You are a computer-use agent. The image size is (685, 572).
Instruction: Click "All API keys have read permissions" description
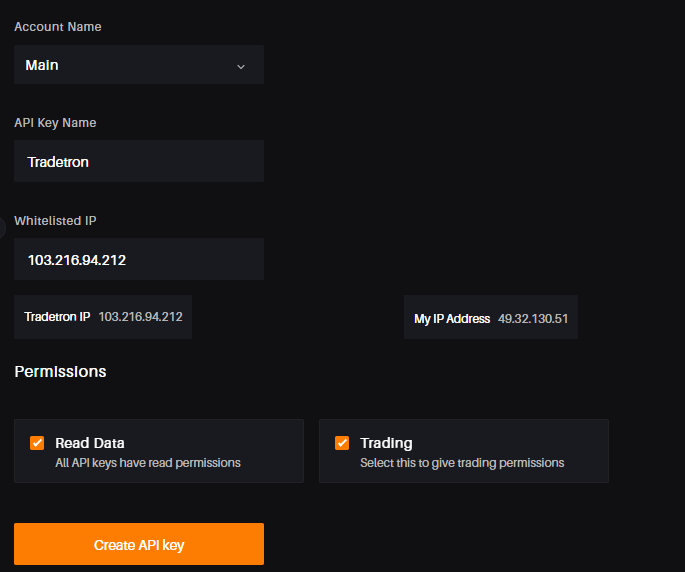coord(148,463)
